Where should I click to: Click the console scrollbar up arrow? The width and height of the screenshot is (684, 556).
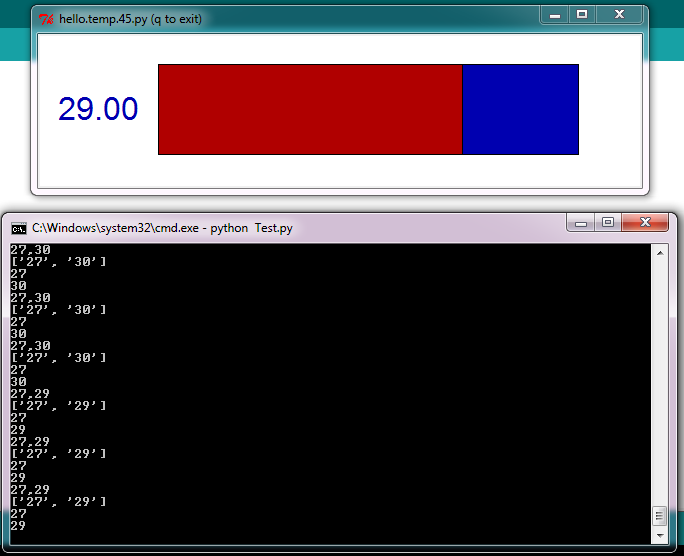(x=660, y=253)
